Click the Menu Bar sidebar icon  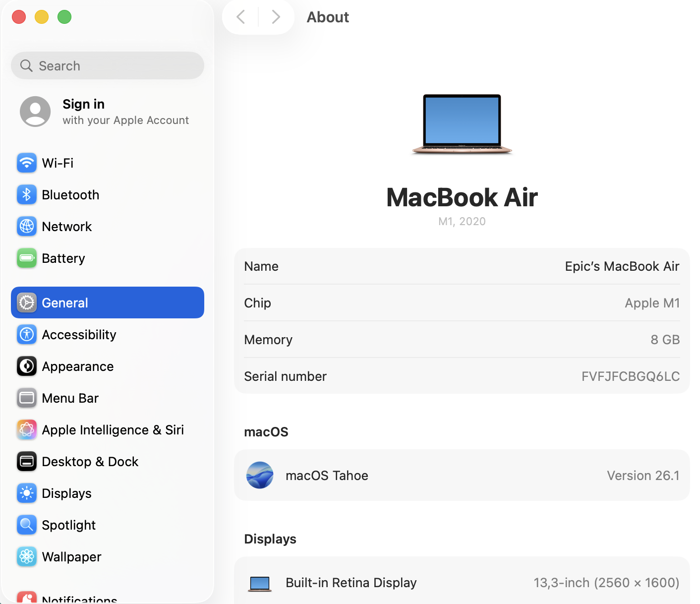tap(27, 398)
